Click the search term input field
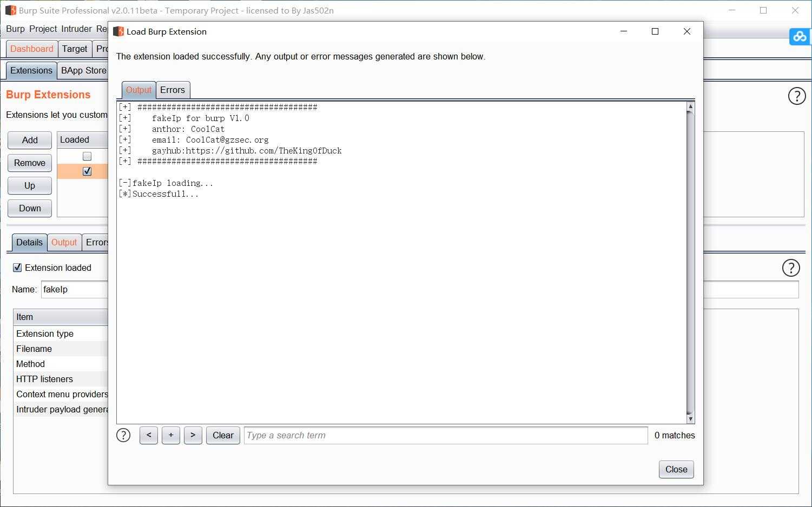812x507 pixels. tap(446, 435)
